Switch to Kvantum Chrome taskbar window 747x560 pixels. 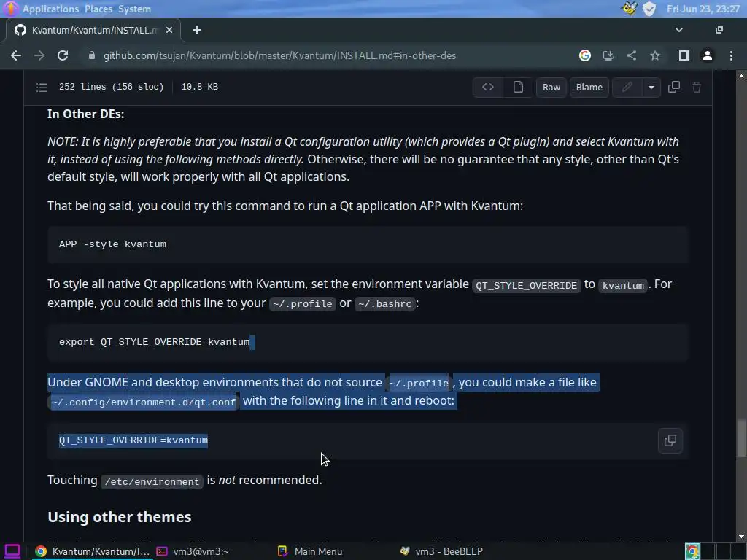[93, 551]
